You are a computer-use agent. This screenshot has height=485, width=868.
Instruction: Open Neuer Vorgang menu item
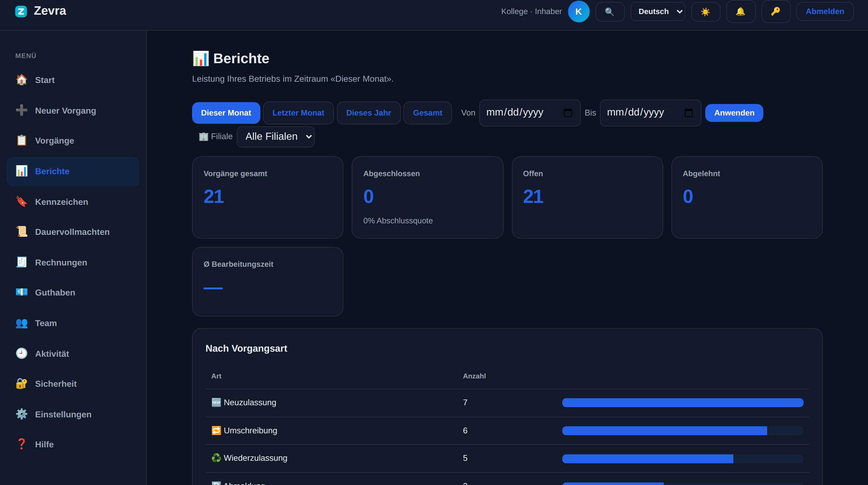[73, 111]
